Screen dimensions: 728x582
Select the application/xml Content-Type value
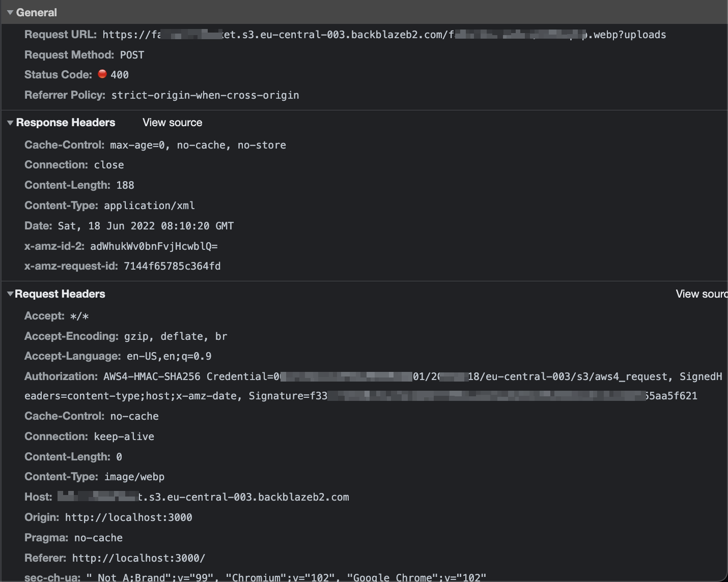click(x=149, y=206)
